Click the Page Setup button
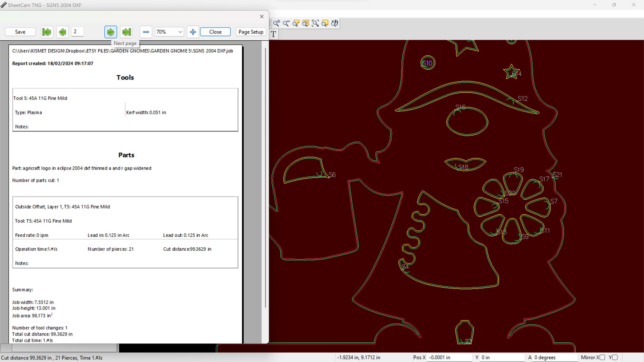This screenshot has width=644, height=362. click(x=251, y=32)
